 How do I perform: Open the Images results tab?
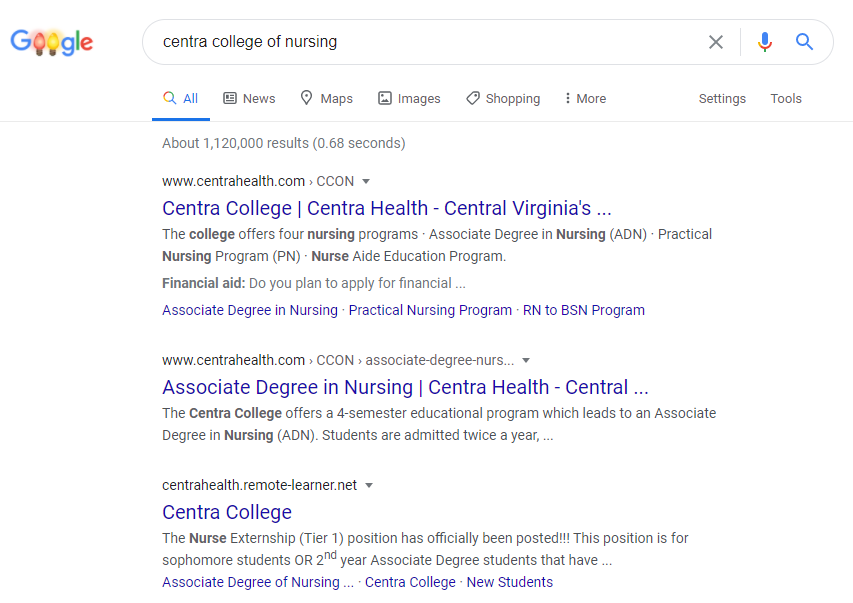click(409, 98)
